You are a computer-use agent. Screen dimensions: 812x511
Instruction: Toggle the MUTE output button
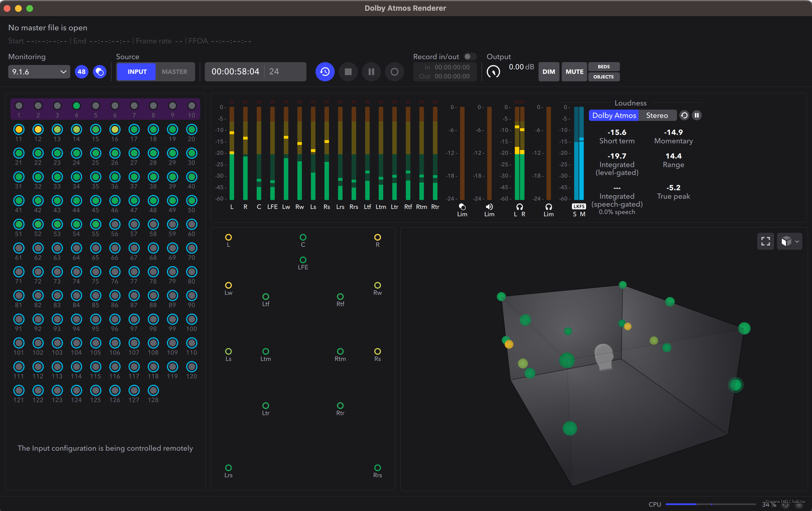point(574,71)
